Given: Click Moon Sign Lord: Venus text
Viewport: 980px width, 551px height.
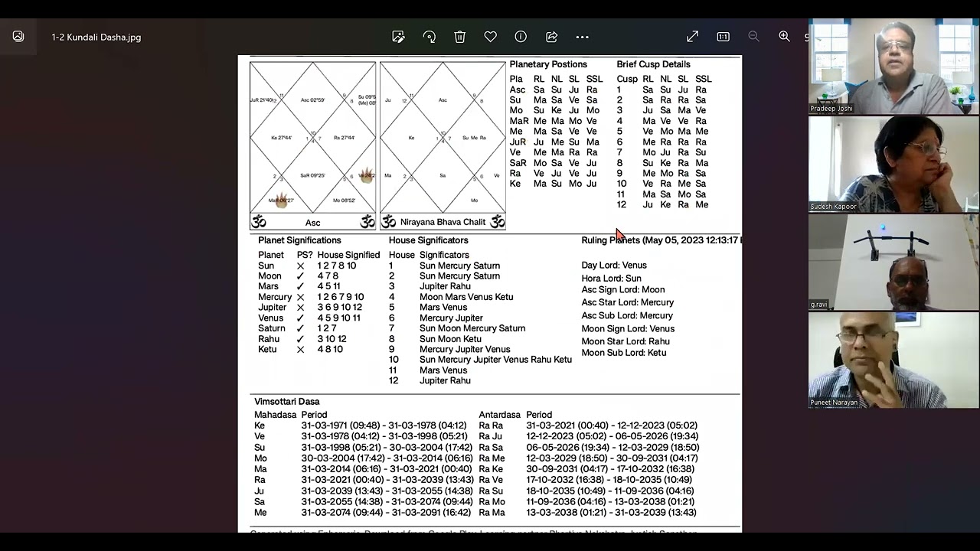Looking at the screenshot, I should [628, 329].
